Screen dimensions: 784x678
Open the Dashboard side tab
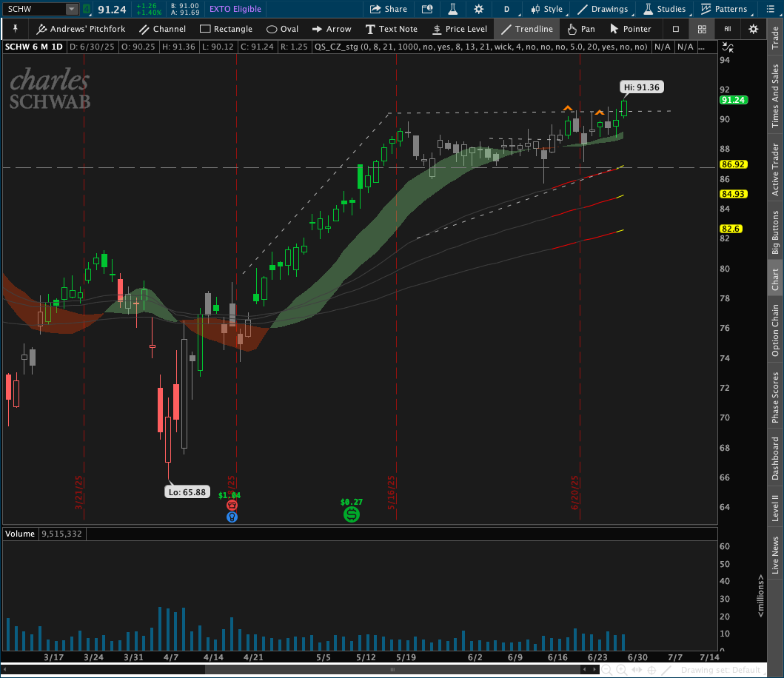click(776, 458)
